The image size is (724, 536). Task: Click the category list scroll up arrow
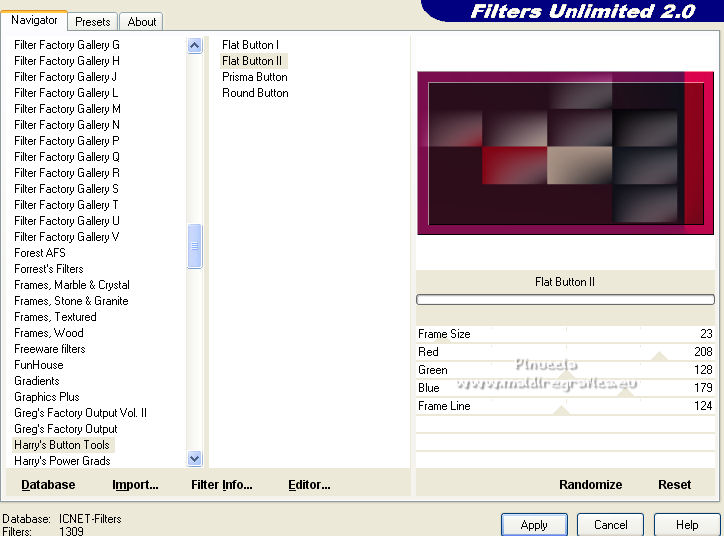[x=194, y=46]
